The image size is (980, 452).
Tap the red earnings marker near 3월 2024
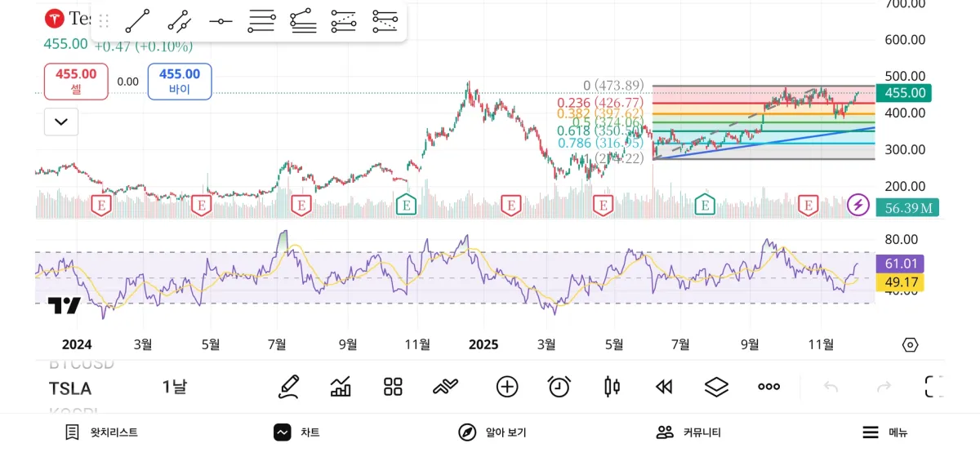click(x=101, y=205)
